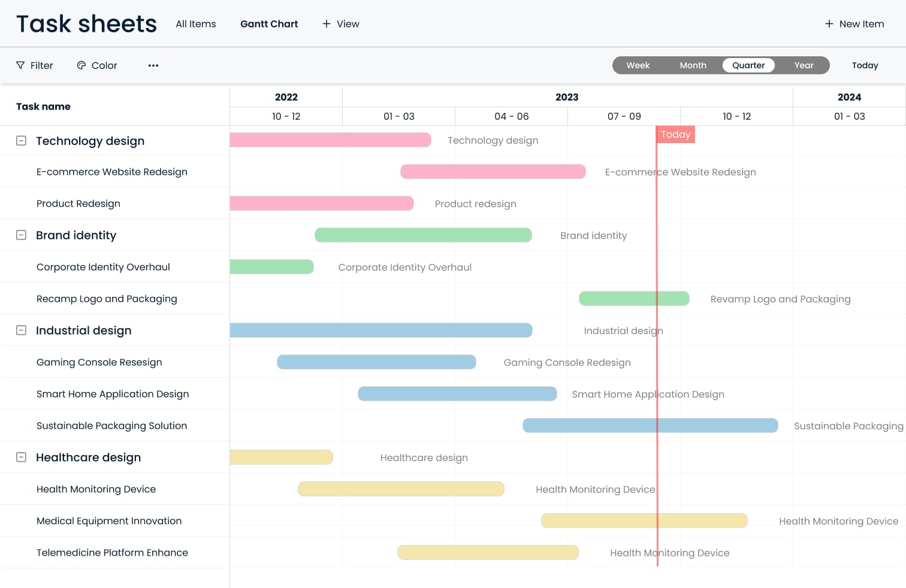Select the Quarter timeline scale
Image resolution: width=906 pixels, height=588 pixels.
[748, 65]
